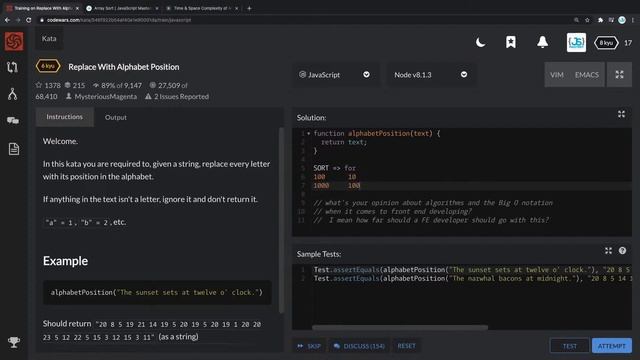Viewport: 640px width, 360px height.
Task: Click RESET button
Action: pos(407,346)
